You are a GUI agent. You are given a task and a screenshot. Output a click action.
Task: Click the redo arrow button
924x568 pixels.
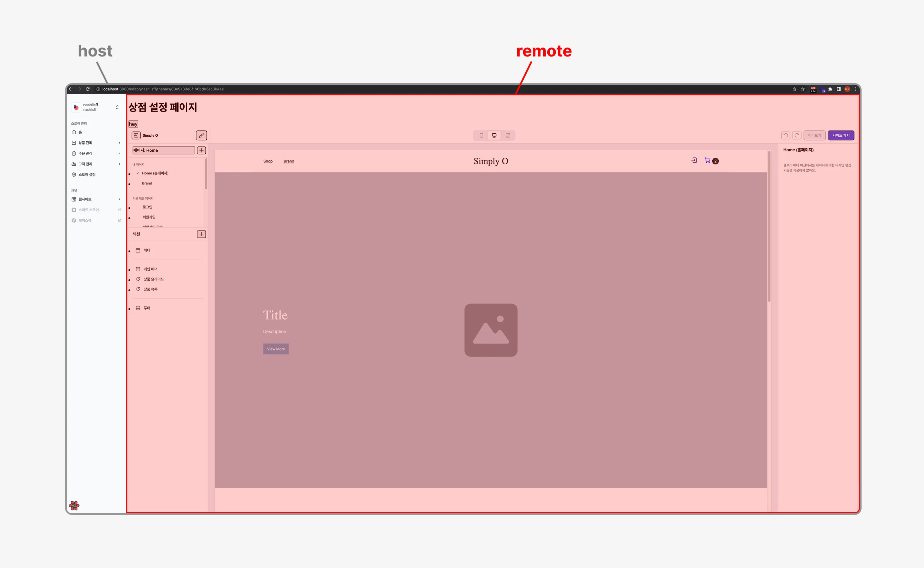[x=797, y=135]
